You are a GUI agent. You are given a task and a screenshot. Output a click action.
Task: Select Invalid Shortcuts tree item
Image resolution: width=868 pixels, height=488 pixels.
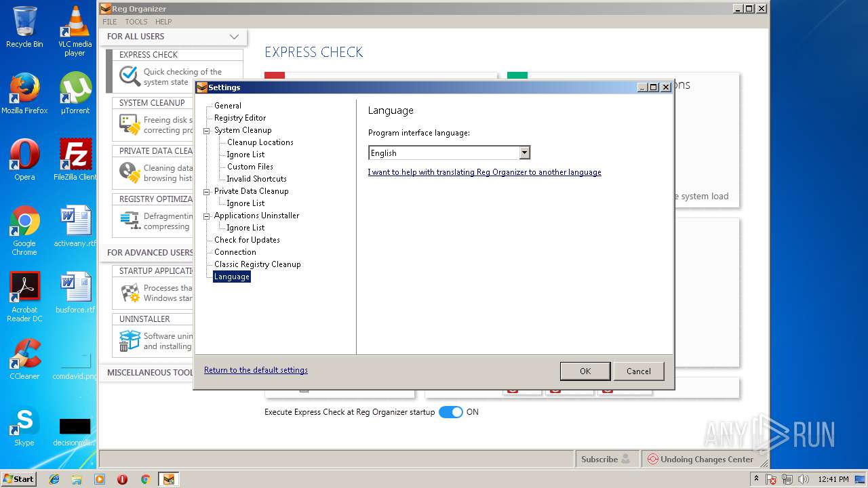[256, 179]
